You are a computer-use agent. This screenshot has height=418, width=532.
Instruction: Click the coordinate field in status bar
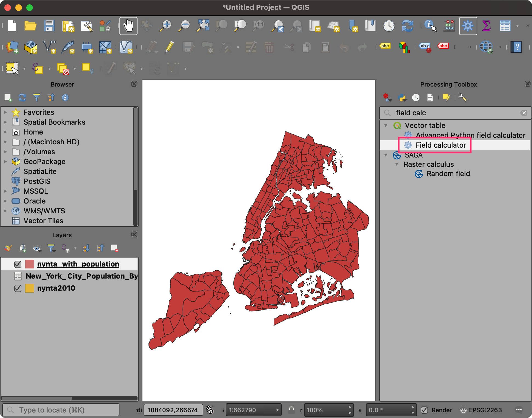(173, 410)
